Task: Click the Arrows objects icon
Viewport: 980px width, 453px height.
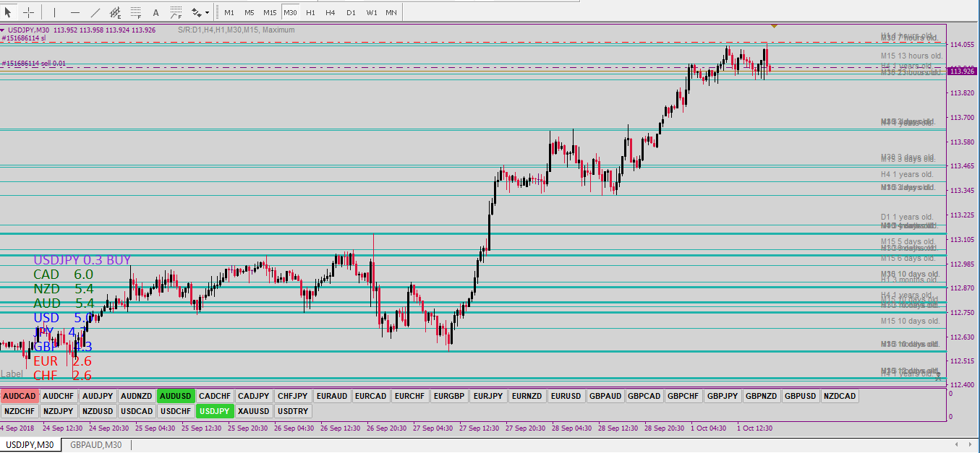Action: 196,12
